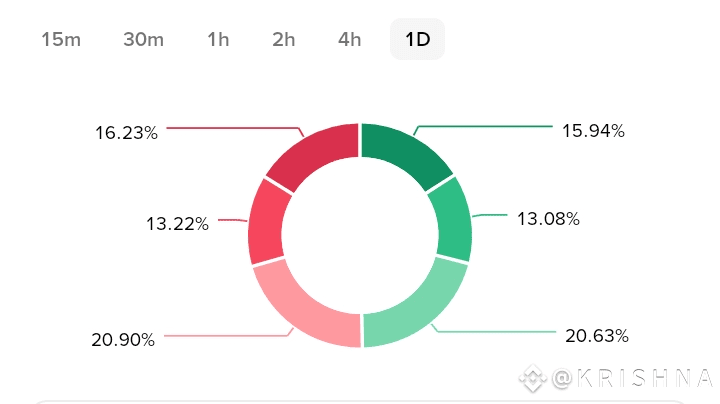The image size is (720, 404).
Task: Select the 13.22% percentage label
Action: click(x=175, y=224)
